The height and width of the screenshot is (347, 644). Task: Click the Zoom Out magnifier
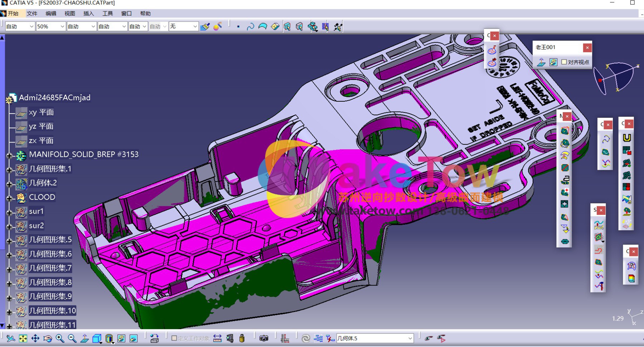click(x=72, y=338)
